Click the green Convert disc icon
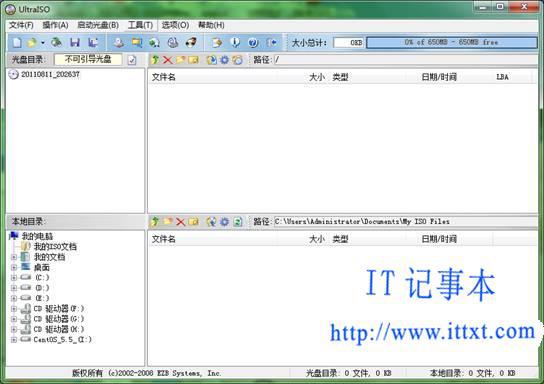 click(154, 42)
